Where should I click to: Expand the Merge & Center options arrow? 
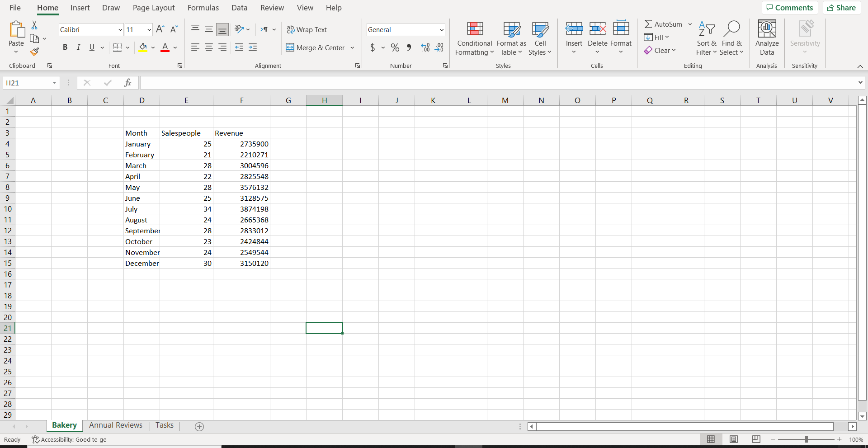(352, 48)
